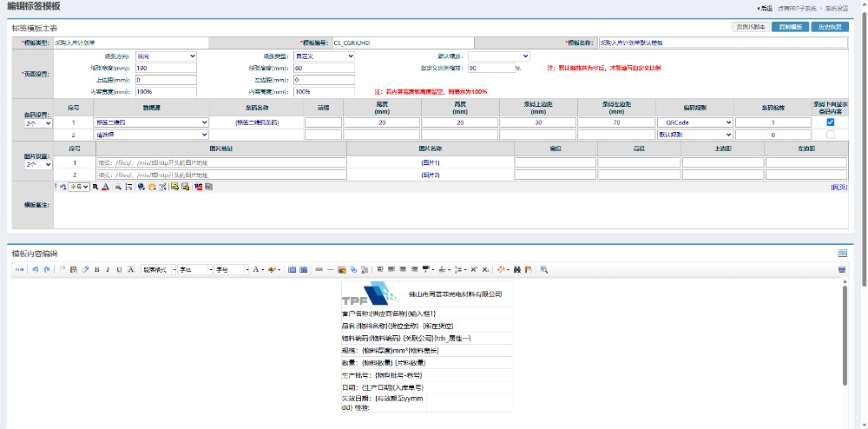
Task: Click the yellow smiley icon in remarks toolbar
Action: point(152,187)
